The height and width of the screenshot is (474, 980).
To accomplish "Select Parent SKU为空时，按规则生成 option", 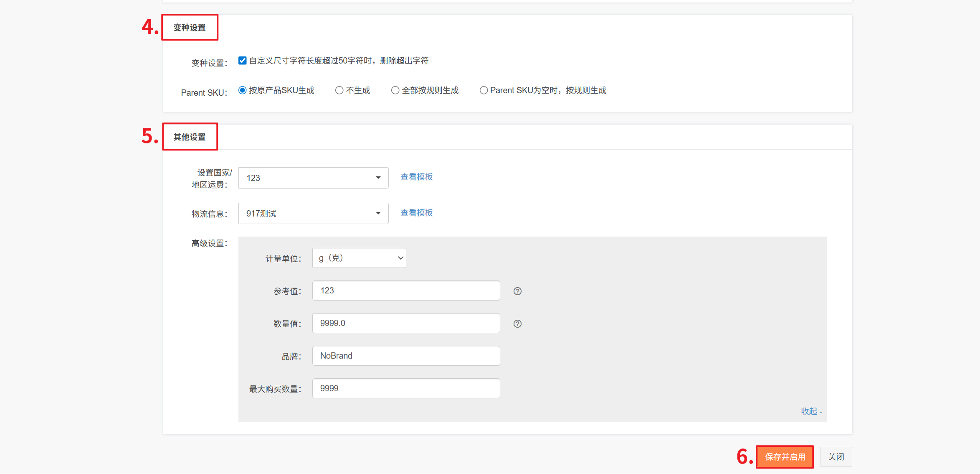I will click(x=484, y=90).
